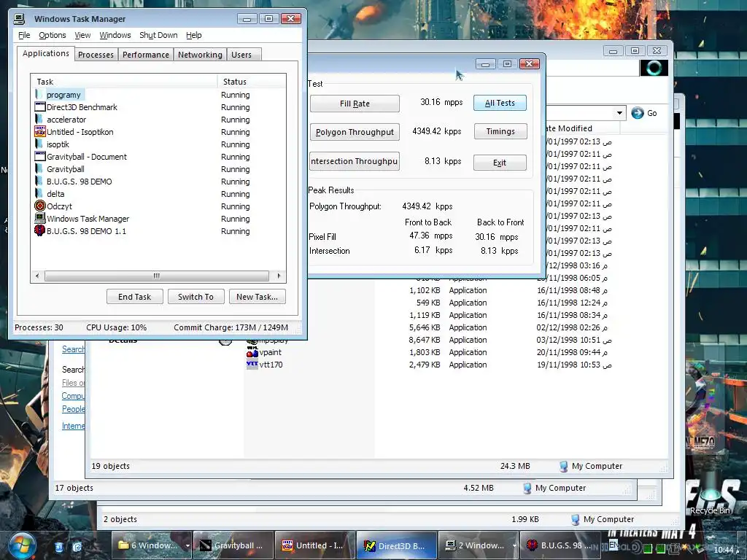Click the Go arrow icon in Explorer
Image resolution: width=747 pixels, height=560 pixels.
click(x=637, y=113)
